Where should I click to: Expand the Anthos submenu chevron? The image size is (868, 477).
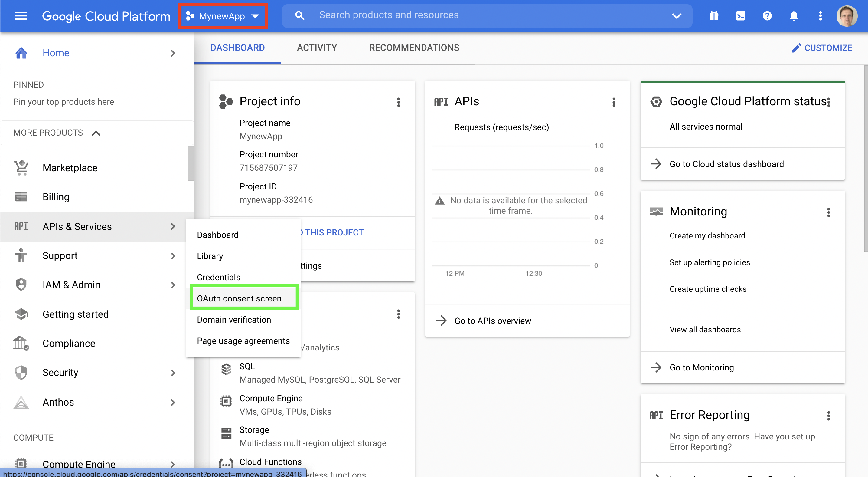[x=173, y=403]
